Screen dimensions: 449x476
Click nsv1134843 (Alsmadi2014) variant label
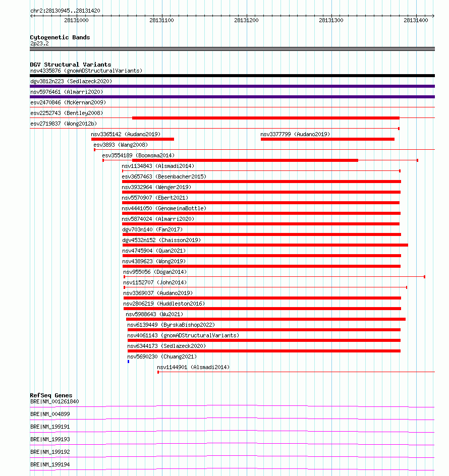(x=158, y=166)
